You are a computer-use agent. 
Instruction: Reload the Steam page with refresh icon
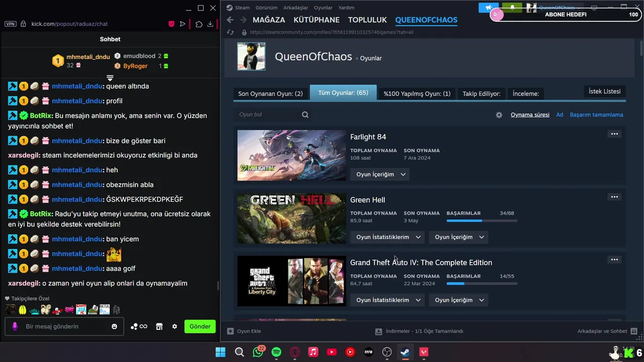[230, 32]
